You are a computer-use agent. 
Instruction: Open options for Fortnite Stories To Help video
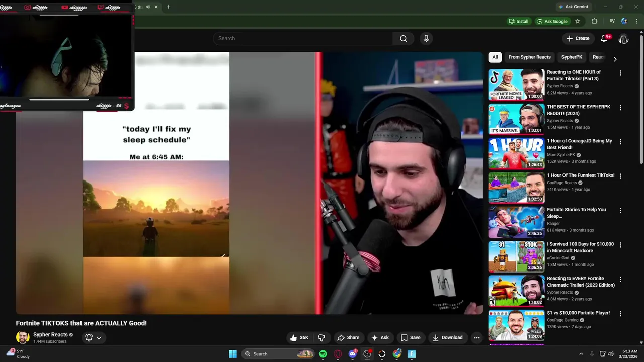(620, 210)
